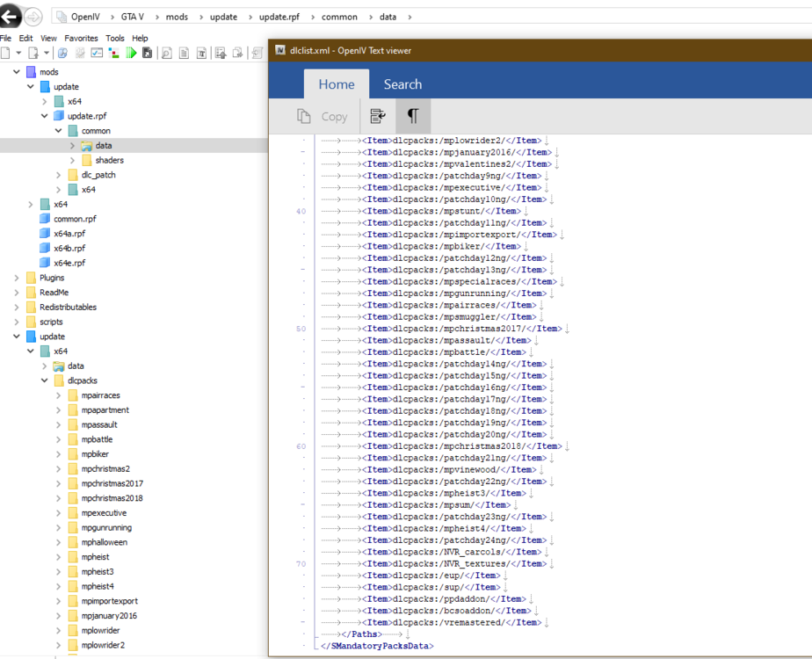Expand the Plugins folder in tree
Screen dimensions: 812x659
[17, 278]
